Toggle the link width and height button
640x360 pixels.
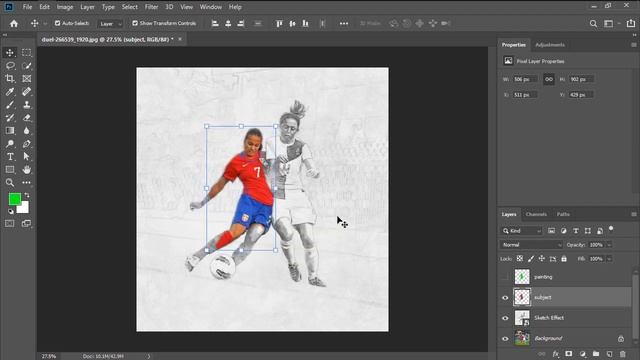click(x=549, y=79)
